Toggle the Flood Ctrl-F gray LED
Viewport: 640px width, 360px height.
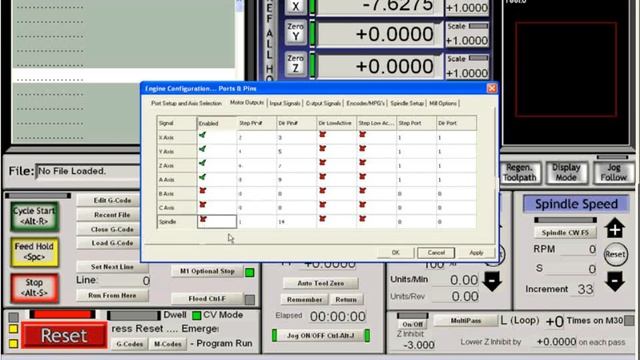pos(249,300)
